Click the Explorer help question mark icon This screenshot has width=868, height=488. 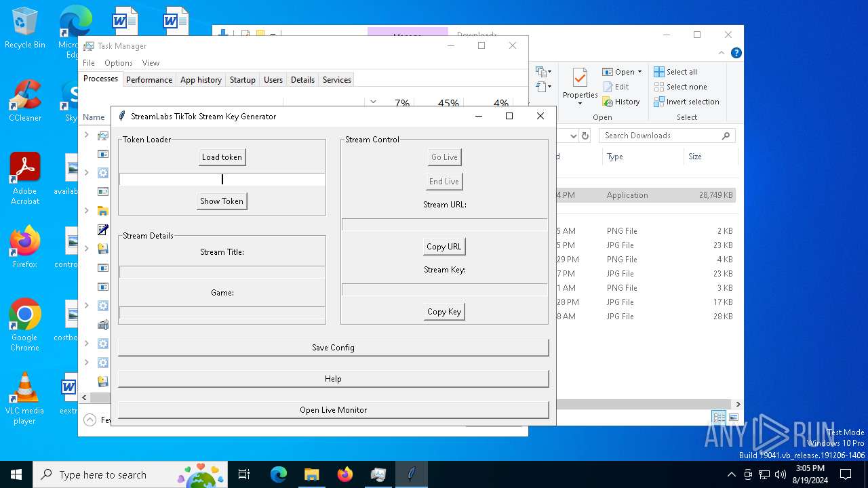point(736,53)
